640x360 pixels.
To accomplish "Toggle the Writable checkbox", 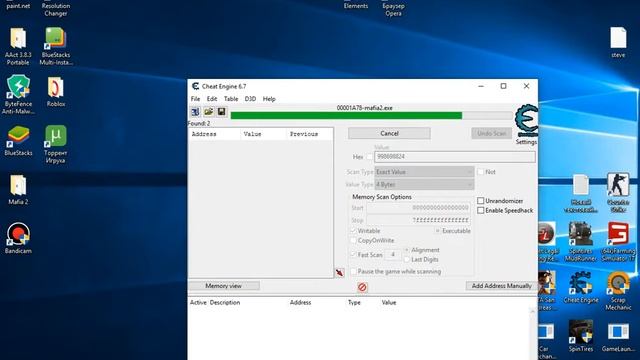I will 353,231.
